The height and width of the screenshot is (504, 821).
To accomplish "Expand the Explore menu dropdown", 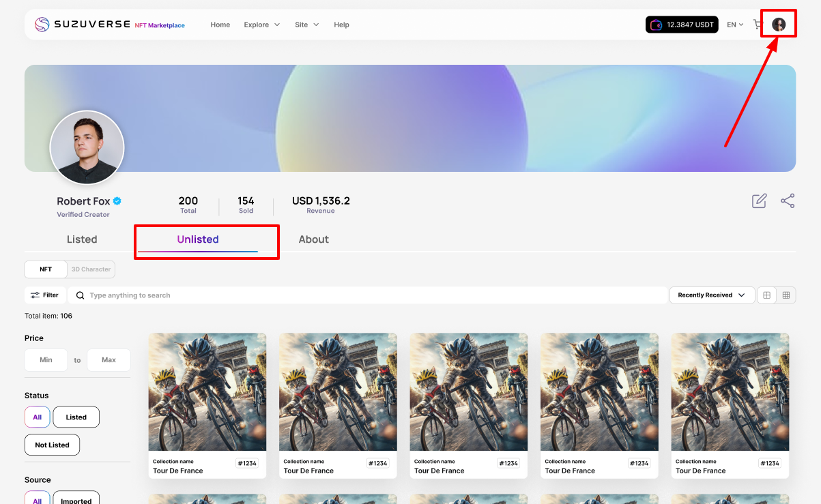I will (261, 25).
